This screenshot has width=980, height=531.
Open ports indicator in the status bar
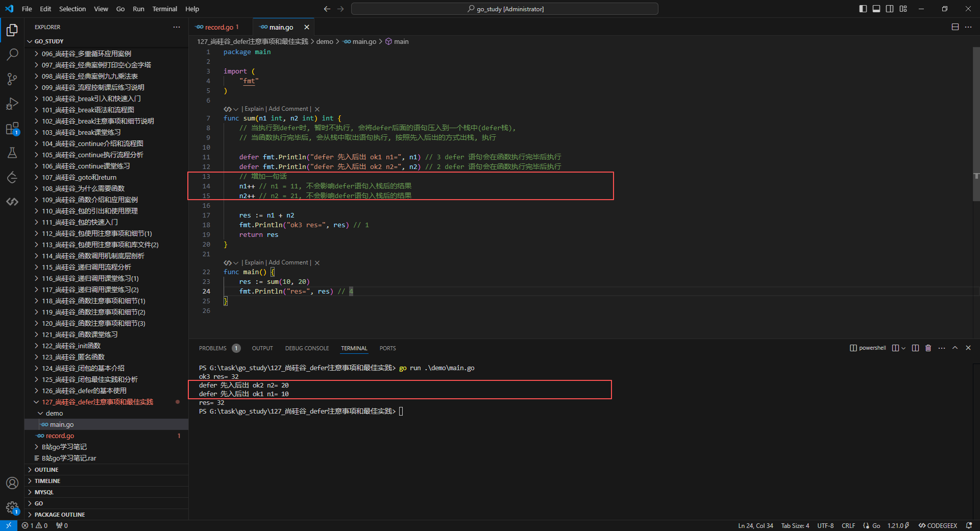click(x=62, y=525)
